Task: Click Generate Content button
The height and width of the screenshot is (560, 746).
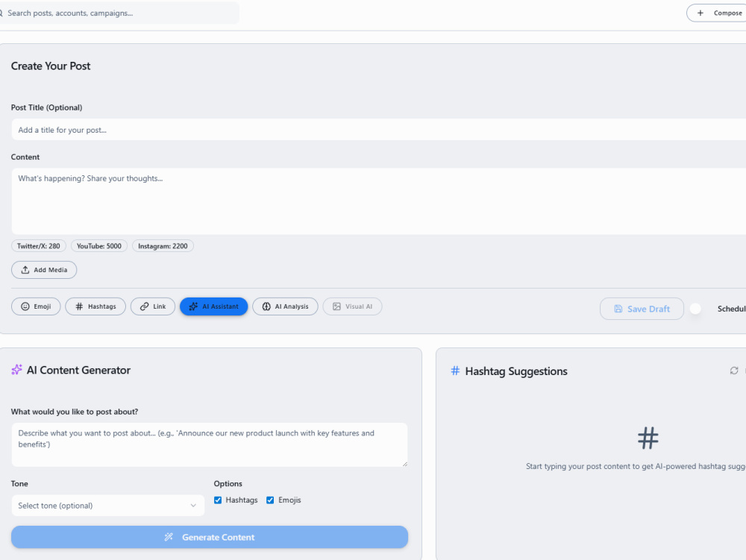Action: (210, 537)
